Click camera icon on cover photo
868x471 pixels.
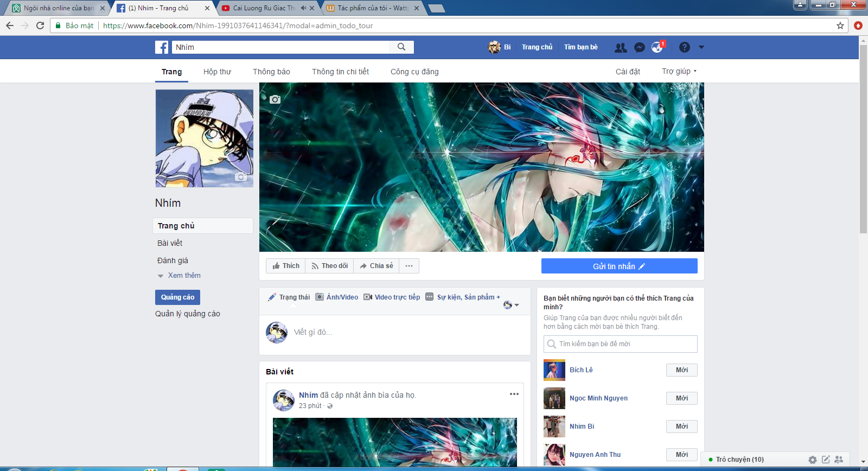(275, 99)
